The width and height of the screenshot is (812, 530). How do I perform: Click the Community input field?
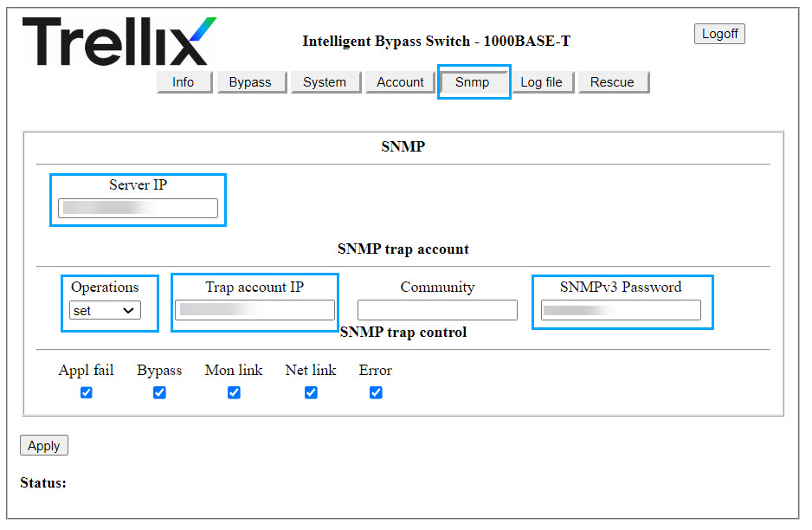pyautogui.click(x=437, y=310)
